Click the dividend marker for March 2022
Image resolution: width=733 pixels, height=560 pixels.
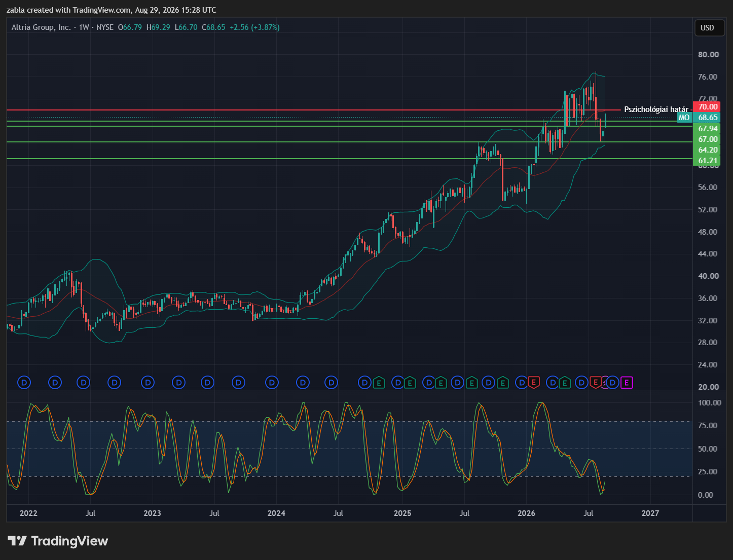[55, 383]
